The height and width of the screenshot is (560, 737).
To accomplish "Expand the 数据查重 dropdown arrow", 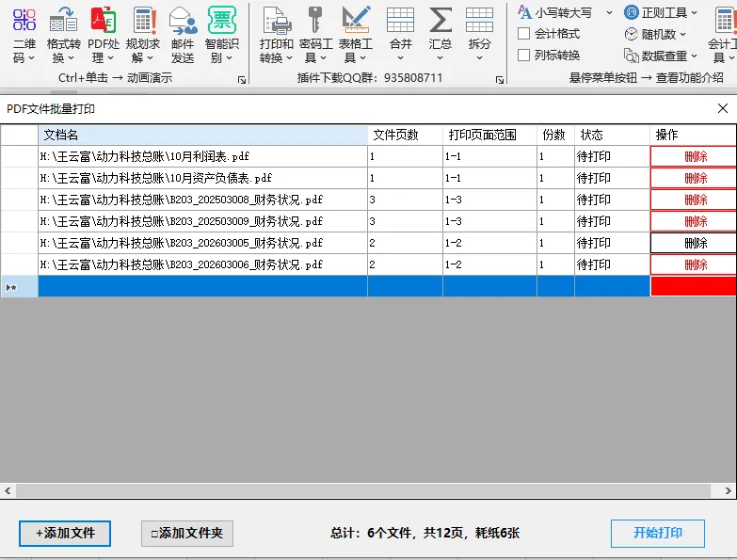I will (694, 56).
